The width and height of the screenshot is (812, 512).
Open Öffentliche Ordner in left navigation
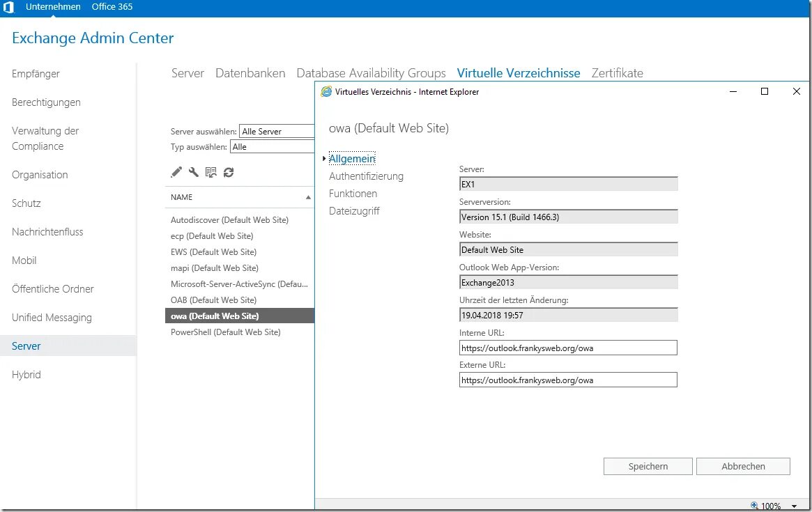click(x=53, y=288)
